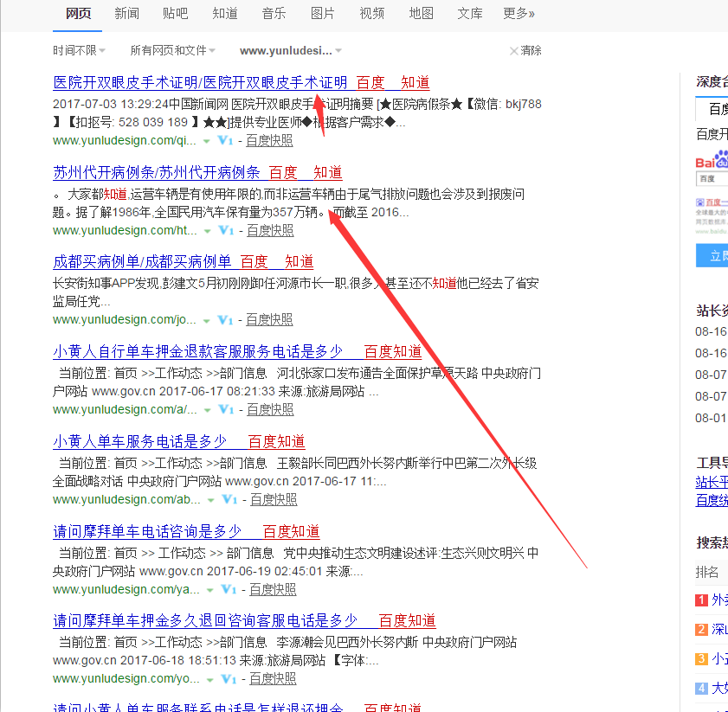The image size is (728, 712).
Task: Expand green arrow next to first result URL
Action: click(x=206, y=141)
